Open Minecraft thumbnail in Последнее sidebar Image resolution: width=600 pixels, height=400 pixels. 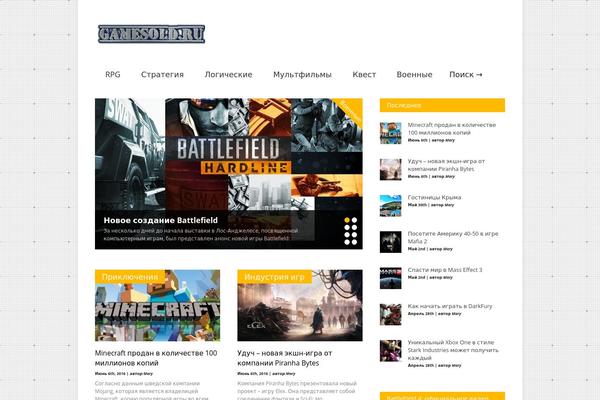click(391, 133)
